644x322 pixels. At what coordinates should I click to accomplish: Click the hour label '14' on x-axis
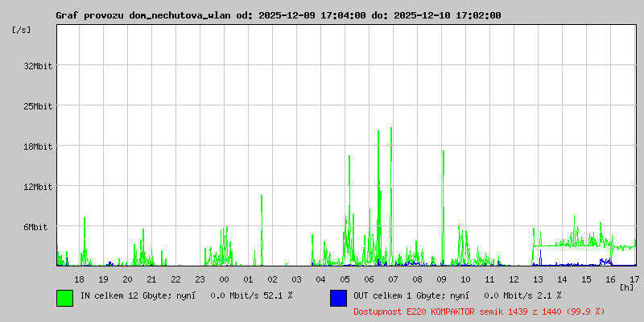pos(562,279)
